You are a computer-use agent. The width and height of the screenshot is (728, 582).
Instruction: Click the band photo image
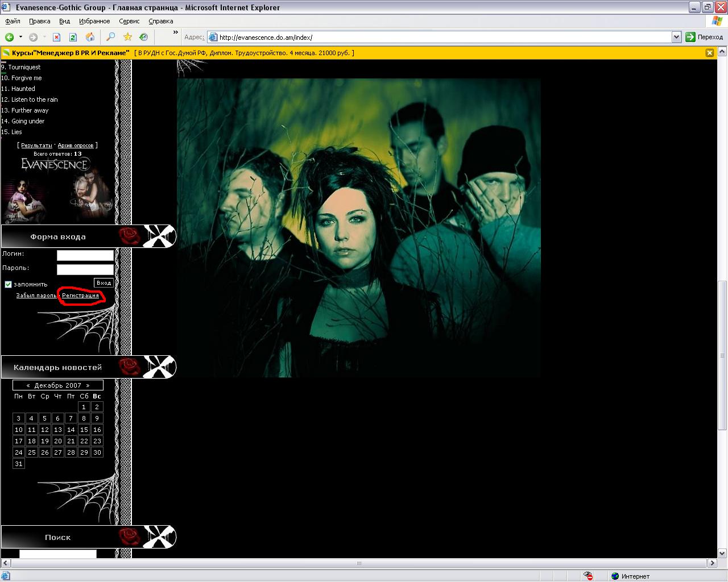(358, 227)
